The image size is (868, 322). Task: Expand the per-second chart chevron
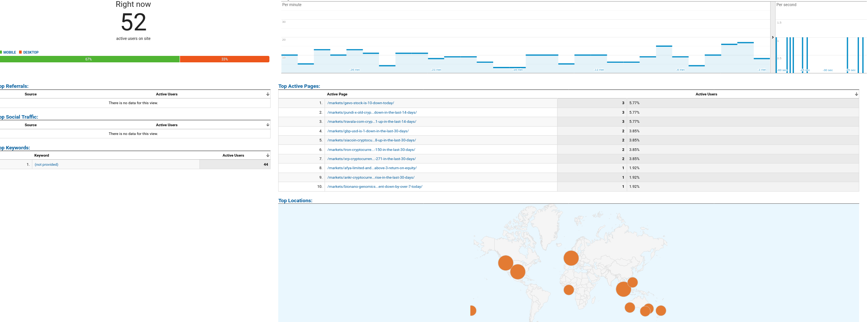click(x=772, y=37)
